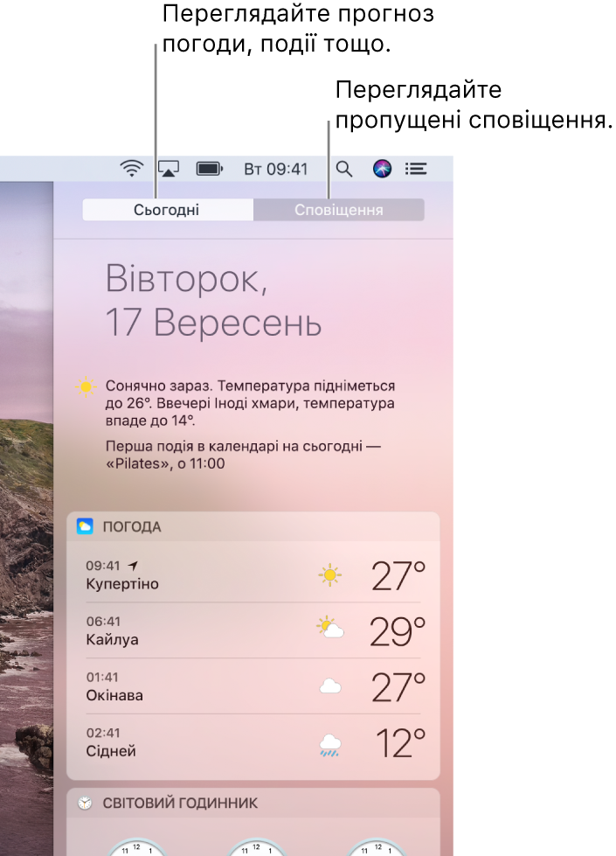Click Купертіно temperature 27°
616x856 pixels.
[398, 576]
